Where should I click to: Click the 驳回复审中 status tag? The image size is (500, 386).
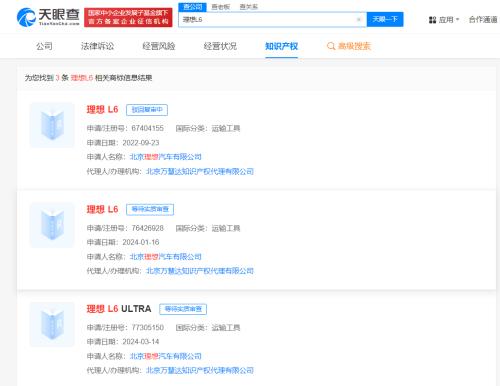coord(147,110)
